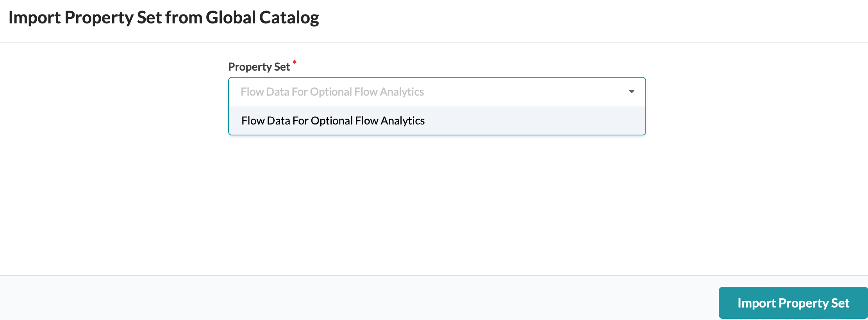
Task: Toggle the Property Set combo box triangle icon
Action: pos(631,92)
